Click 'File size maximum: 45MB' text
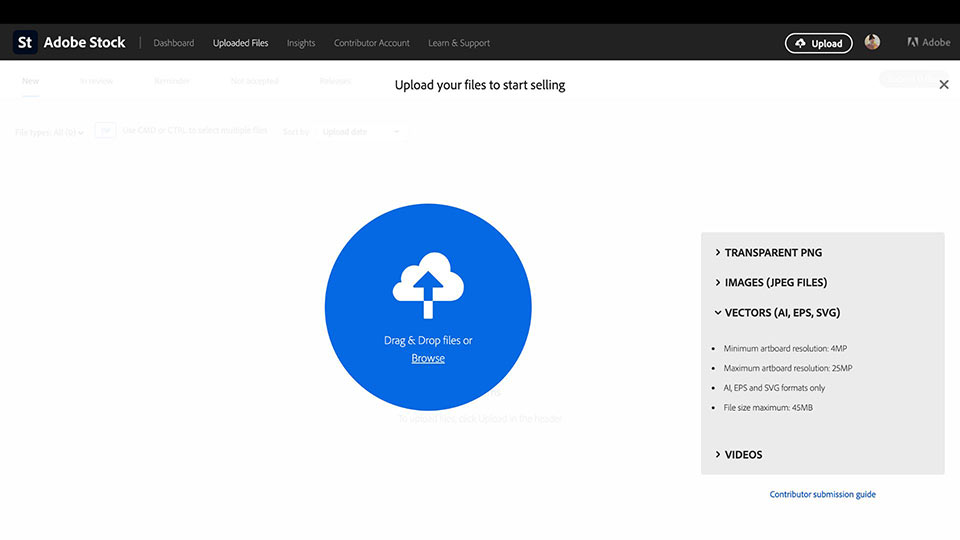 [x=768, y=407]
